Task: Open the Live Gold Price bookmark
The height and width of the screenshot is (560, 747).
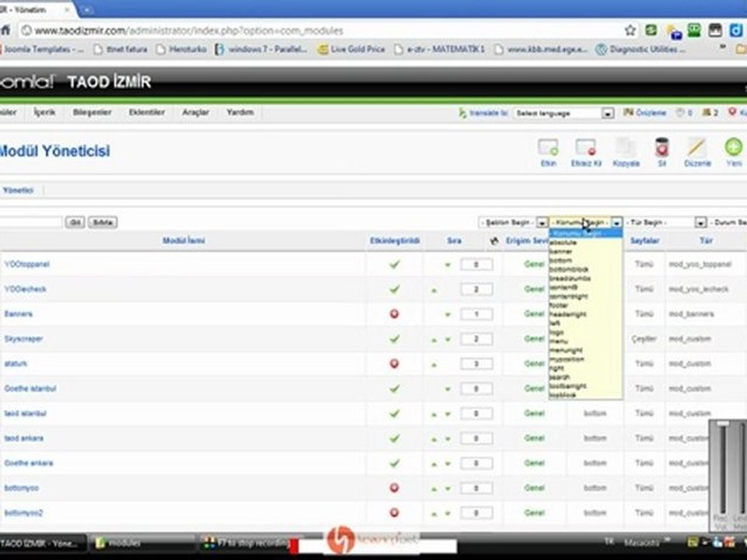Action: tap(352, 49)
